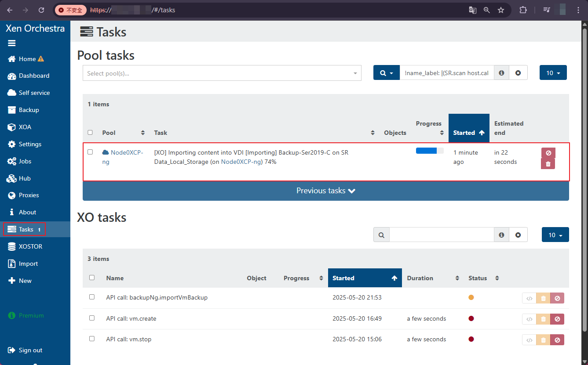
Task: Abort the vm.stop task
Action: pos(557,340)
